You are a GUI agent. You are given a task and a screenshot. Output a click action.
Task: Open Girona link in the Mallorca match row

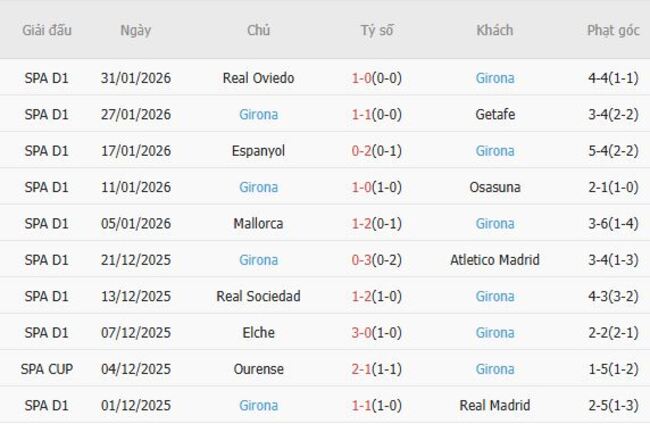(495, 224)
